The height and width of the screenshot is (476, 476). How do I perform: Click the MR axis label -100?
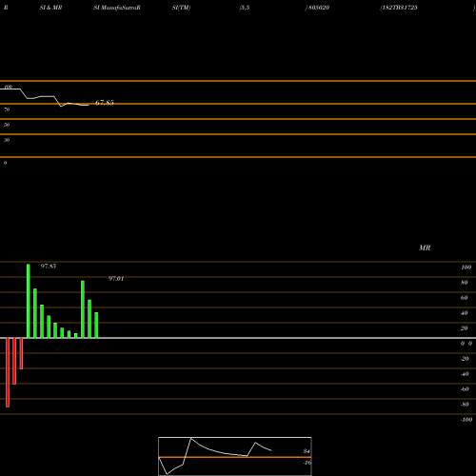coord(466,420)
